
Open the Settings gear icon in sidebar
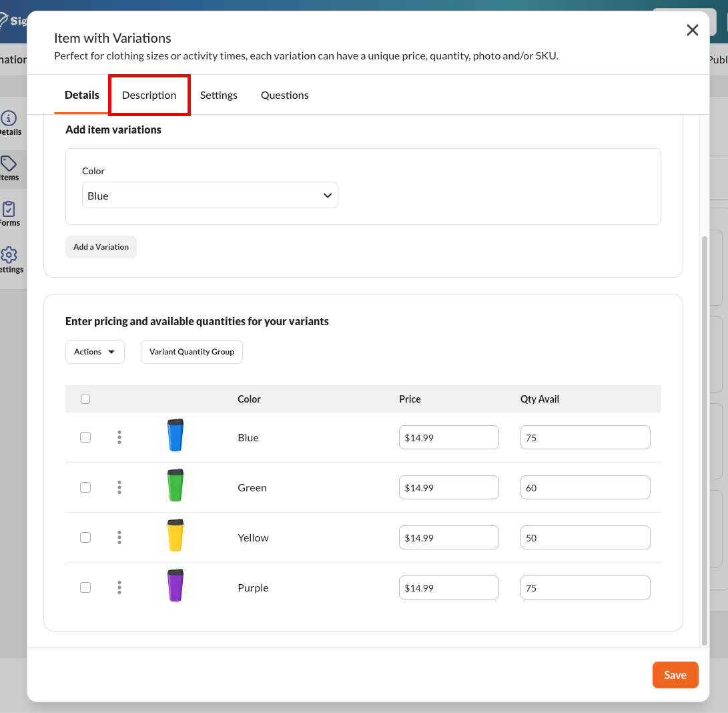click(9, 254)
